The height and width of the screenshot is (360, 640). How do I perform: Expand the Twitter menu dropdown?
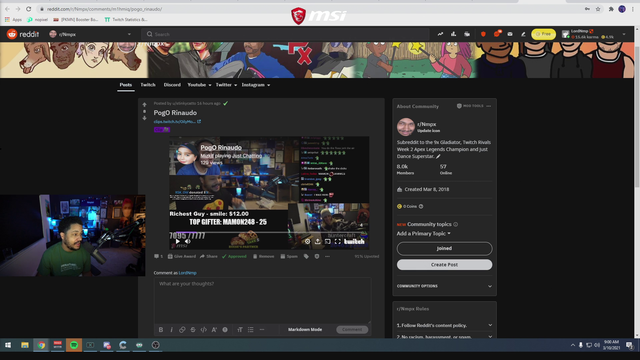pos(226,85)
